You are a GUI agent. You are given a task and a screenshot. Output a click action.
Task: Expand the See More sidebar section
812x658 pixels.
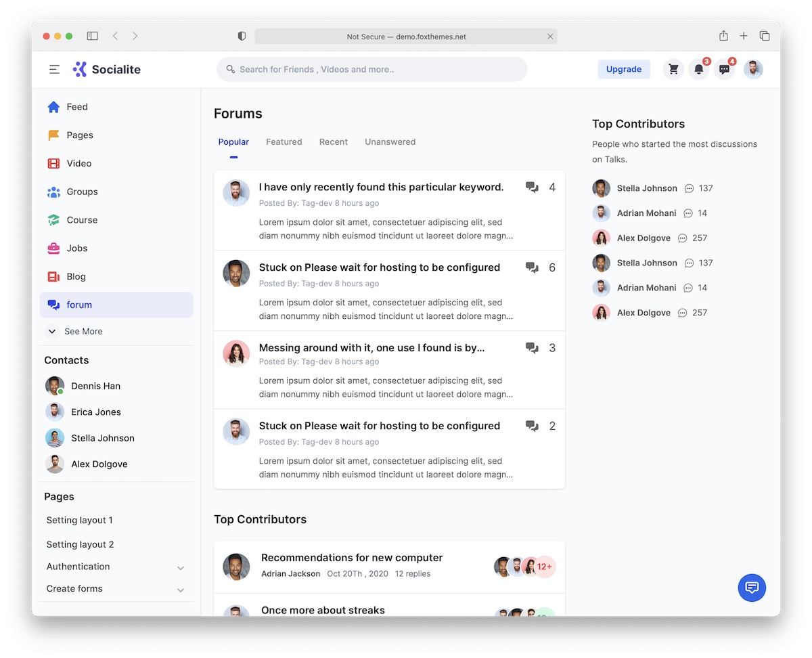click(x=74, y=331)
